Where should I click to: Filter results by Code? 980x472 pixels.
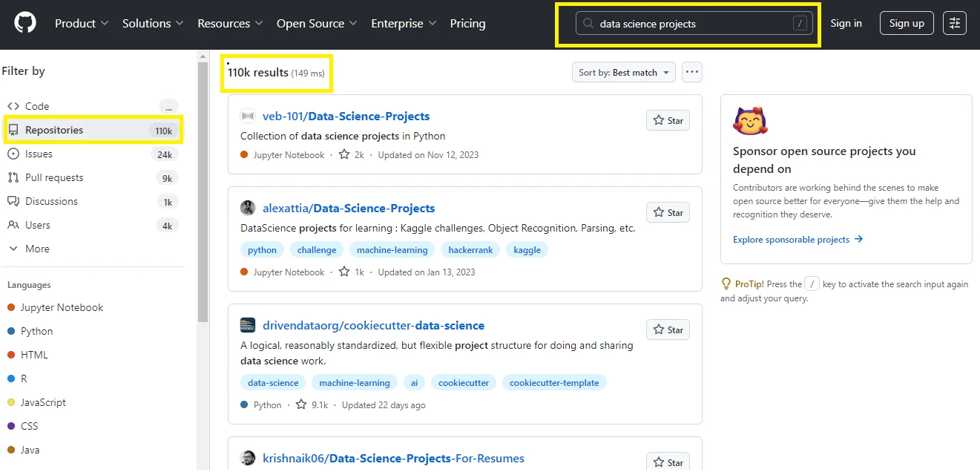coord(93,106)
